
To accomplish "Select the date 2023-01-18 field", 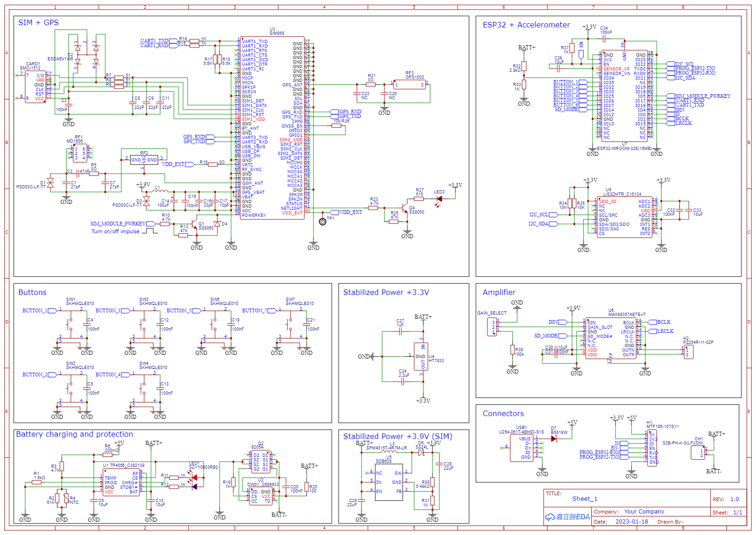I will click(x=632, y=521).
